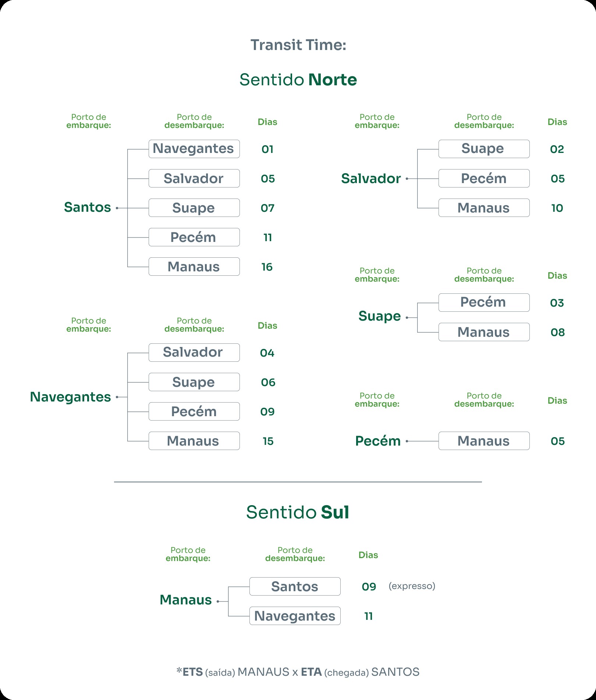
Task: Click the Navegantes box in Sentido Sul
Action: coord(295,616)
